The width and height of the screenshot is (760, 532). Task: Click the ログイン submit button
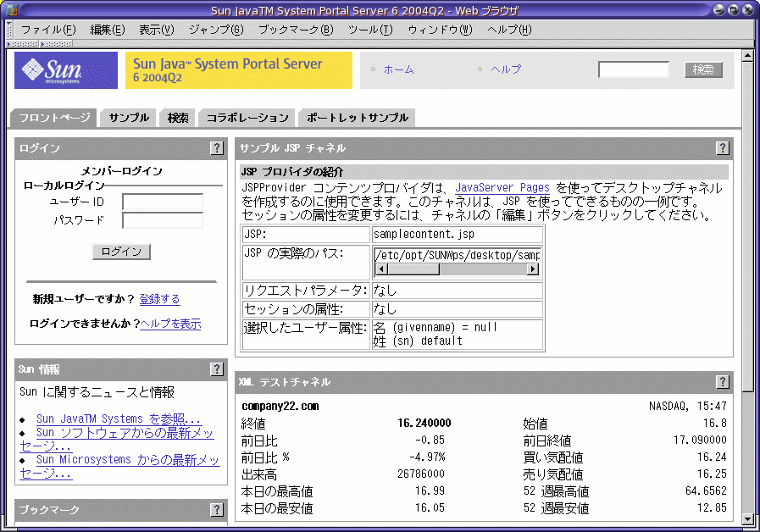pyautogui.click(x=121, y=252)
